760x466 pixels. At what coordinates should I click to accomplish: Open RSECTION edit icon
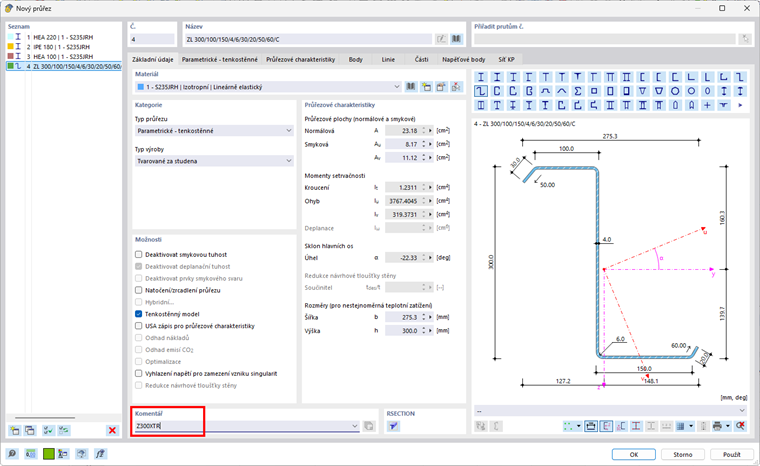pyautogui.click(x=394, y=426)
